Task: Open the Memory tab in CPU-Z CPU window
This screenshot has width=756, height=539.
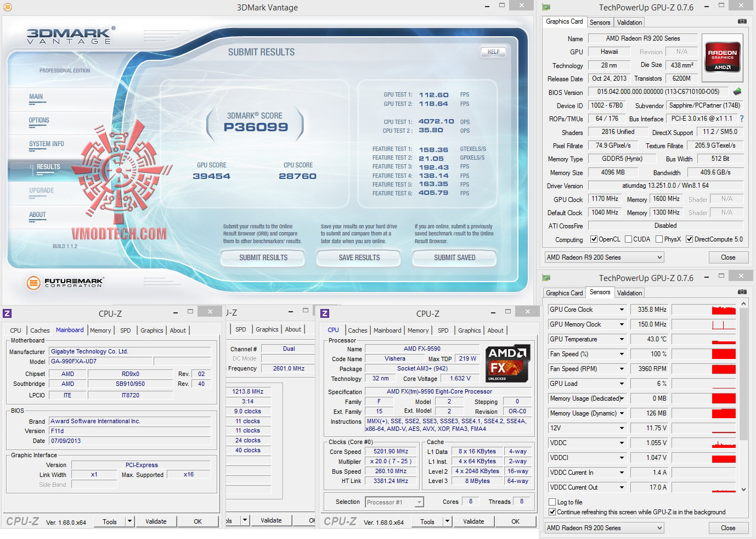Action: click(x=418, y=330)
